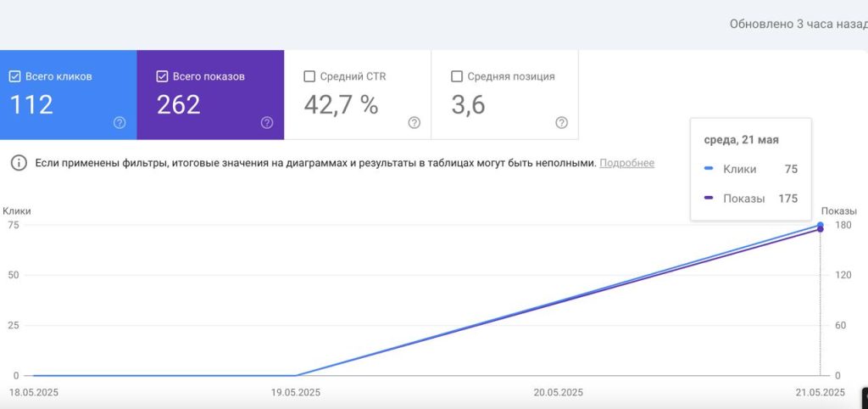868x409 pixels.
Task: Open help icon on Всего показов card
Action: pyautogui.click(x=267, y=123)
